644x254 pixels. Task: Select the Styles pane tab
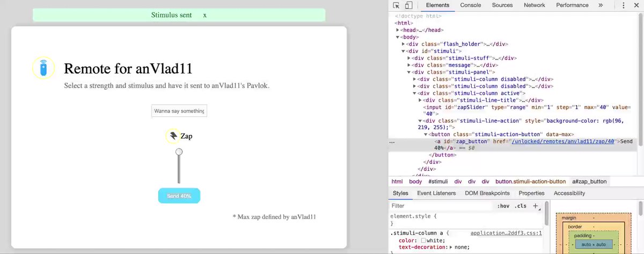click(400, 193)
